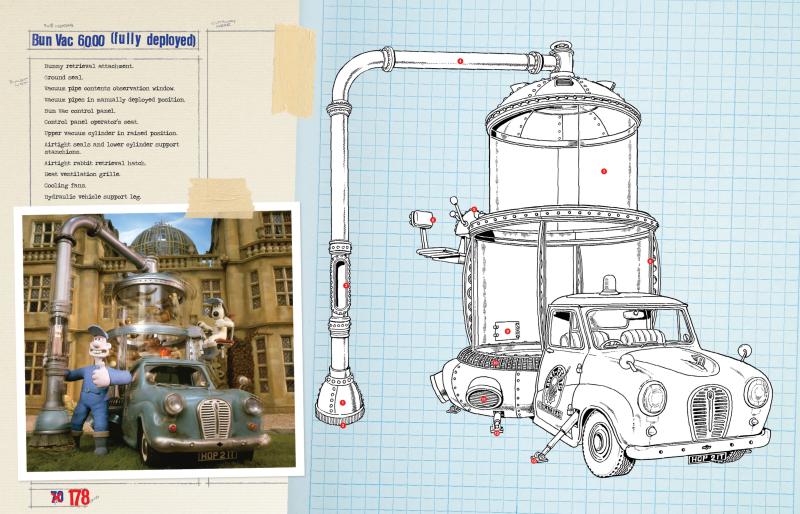Image resolution: width=800 pixels, height=514 pixels.
Task: Click the red marker on the operator's seat
Action: pyautogui.click(x=431, y=218)
